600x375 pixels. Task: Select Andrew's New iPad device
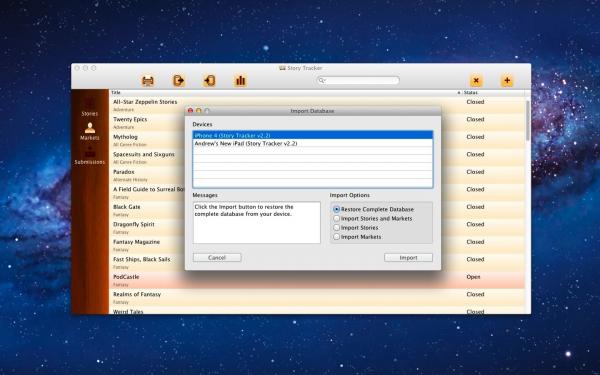(313, 143)
